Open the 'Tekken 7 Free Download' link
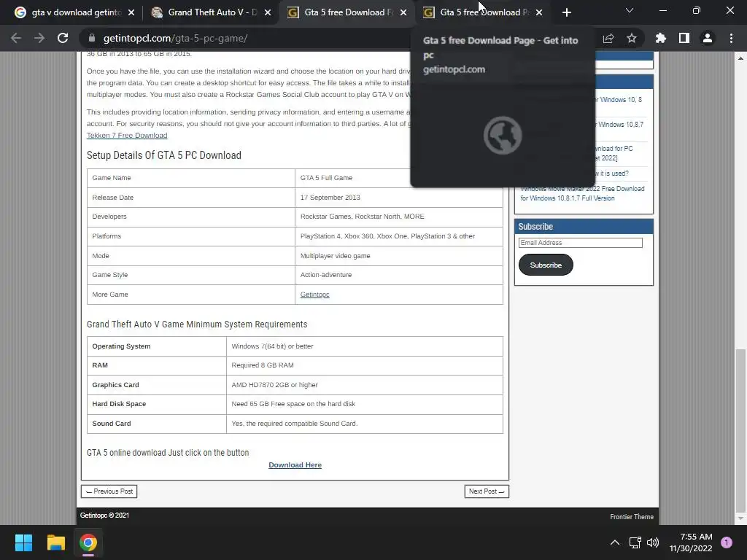The image size is (747, 560). point(127,135)
